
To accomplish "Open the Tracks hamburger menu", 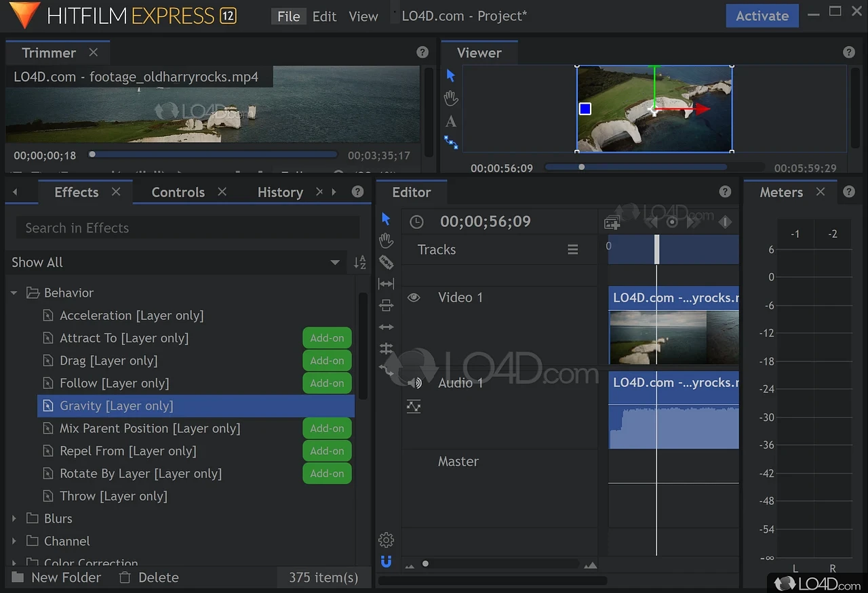I will pos(573,250).
